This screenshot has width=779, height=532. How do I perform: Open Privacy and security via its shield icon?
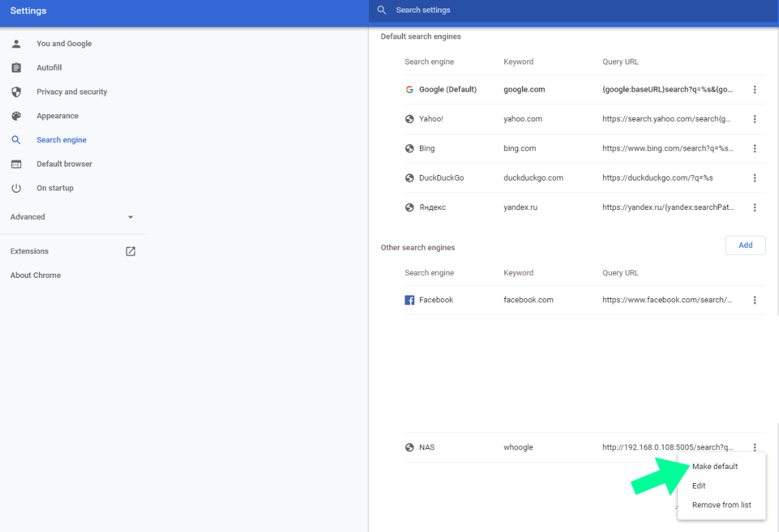point(16,91)
